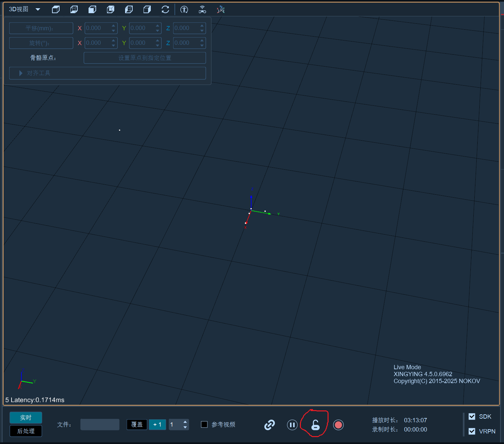Click the numbered XYZ axes icon
Screen dimensions: 504x444
221,10
